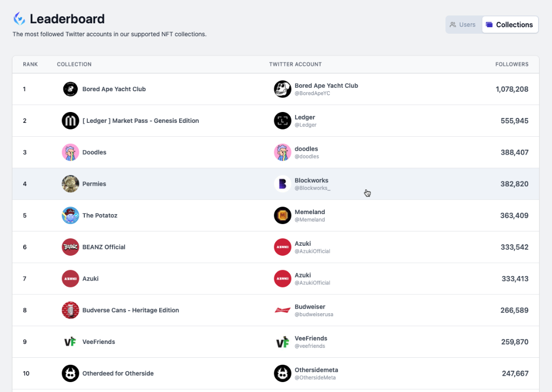Click the Azuki collection avatar in rank 7
This screenshot has width=552, height=392.
(70, 279)
